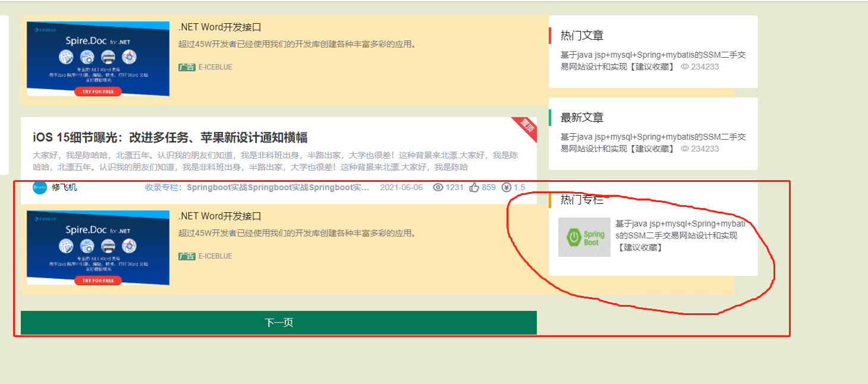Click the 下一页 pagination button
868x384 pixels.
coord(278,322)
